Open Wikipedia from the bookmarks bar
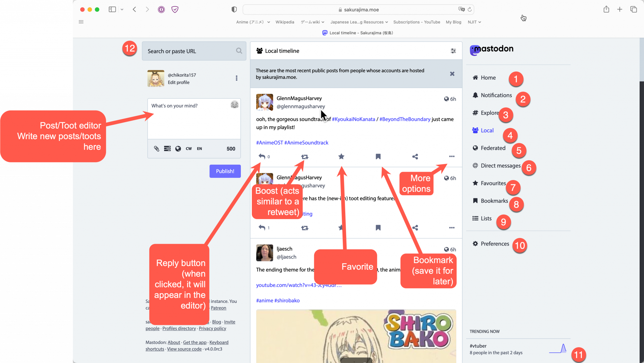This screenshot has height=363, width=644. [285, 22]
